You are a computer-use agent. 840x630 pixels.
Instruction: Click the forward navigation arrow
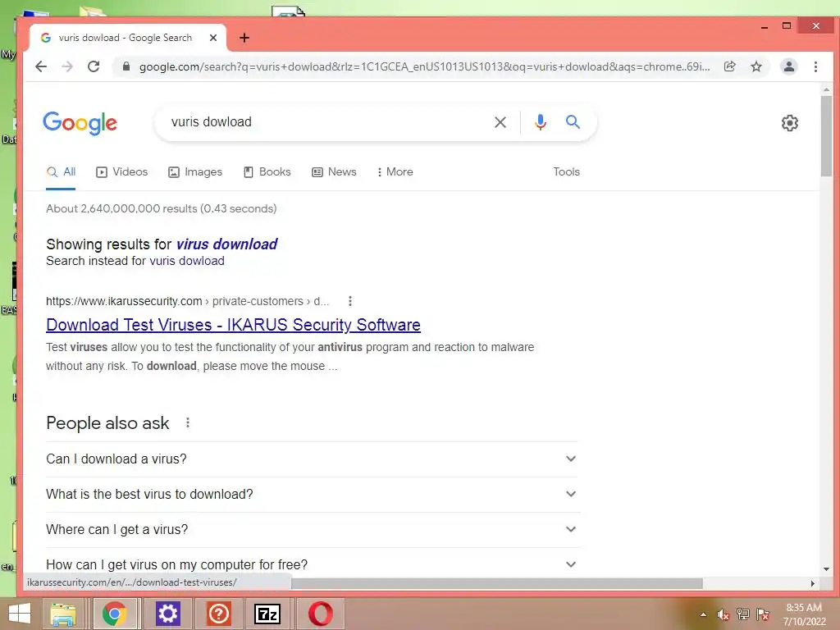click(x=67, y=66)
